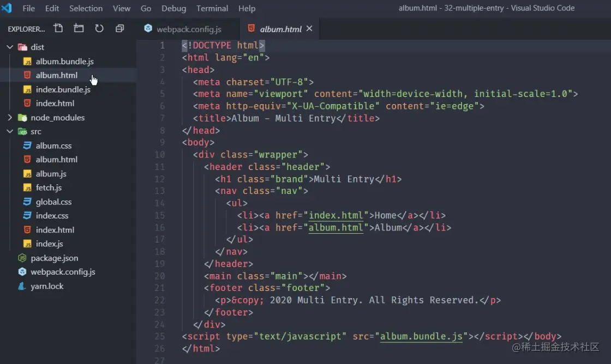Click the JS icon beside album.bundle.js
611x364 pixels.
tap(27, 62)
